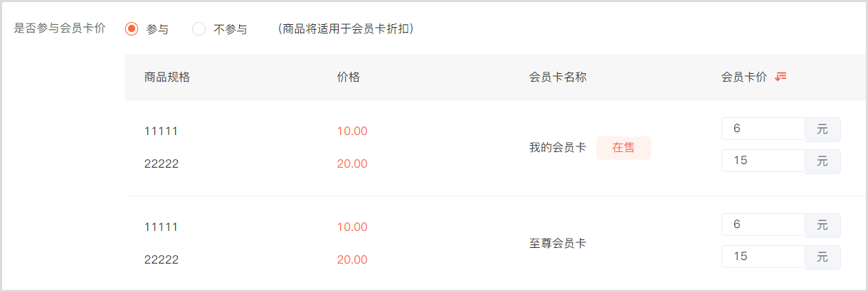Select the 参与 radio button
This screenshot has height=292, width=868.
click(x=132, y=29)
